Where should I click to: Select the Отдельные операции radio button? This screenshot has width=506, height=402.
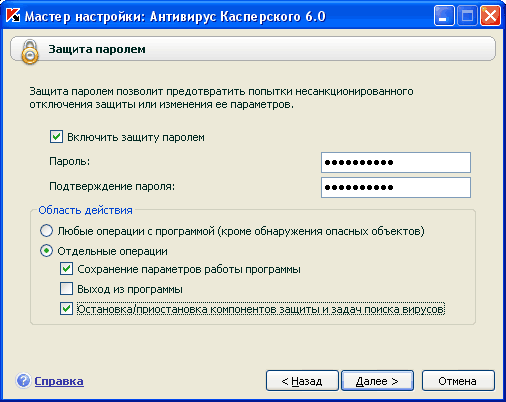point(46,251)
